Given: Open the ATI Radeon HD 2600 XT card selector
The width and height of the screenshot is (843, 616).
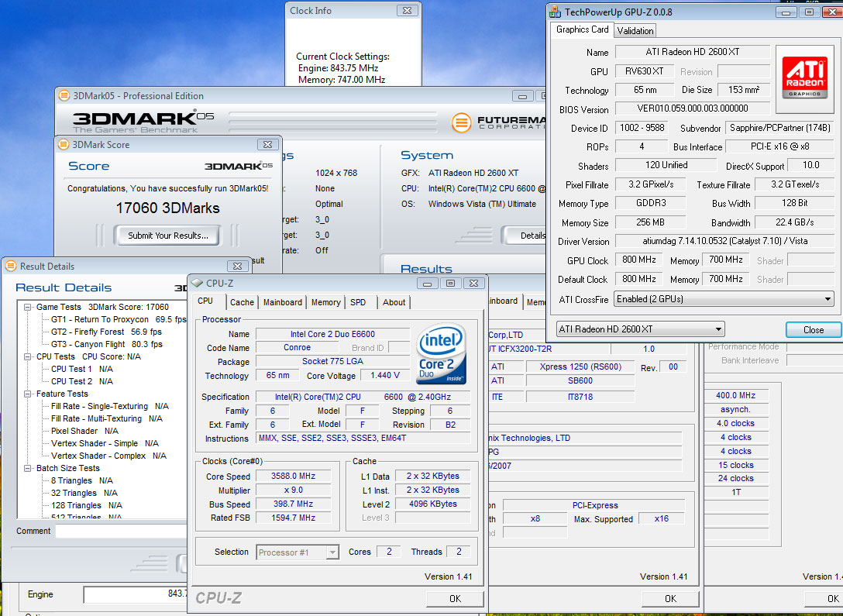Looking at the screenshot, I should click(640, 329).
